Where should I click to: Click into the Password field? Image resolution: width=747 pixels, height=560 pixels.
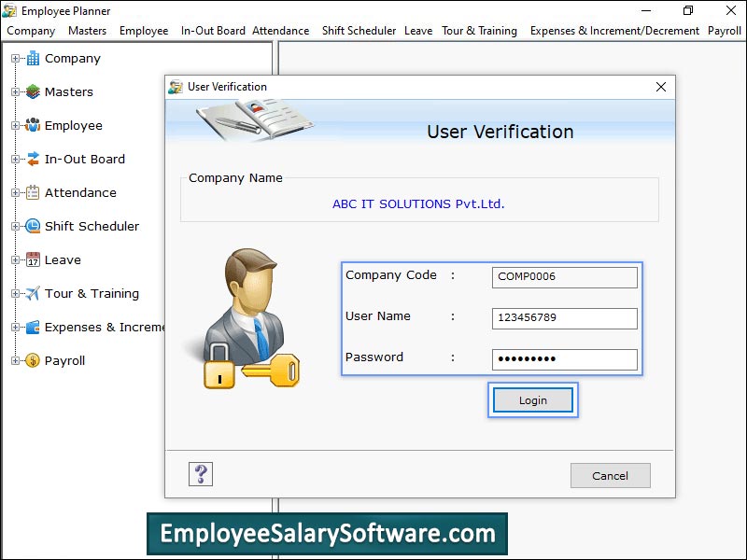coord(564,359)
